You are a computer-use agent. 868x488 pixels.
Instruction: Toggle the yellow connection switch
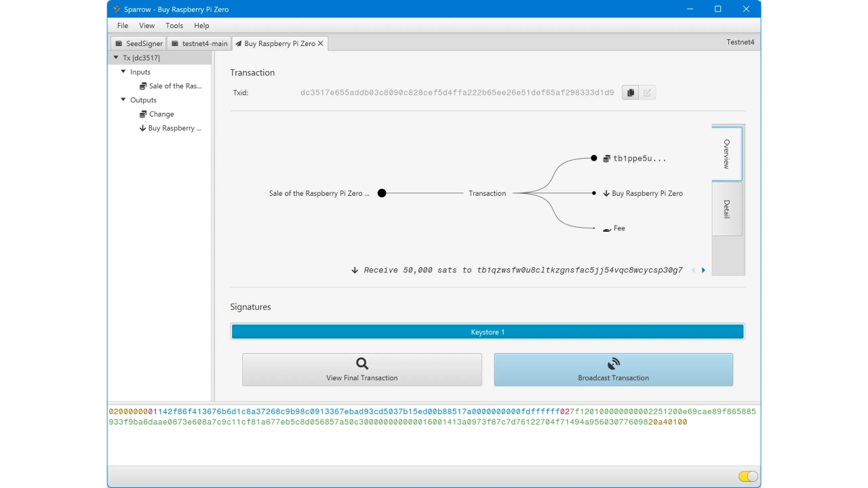click(748, 476)
